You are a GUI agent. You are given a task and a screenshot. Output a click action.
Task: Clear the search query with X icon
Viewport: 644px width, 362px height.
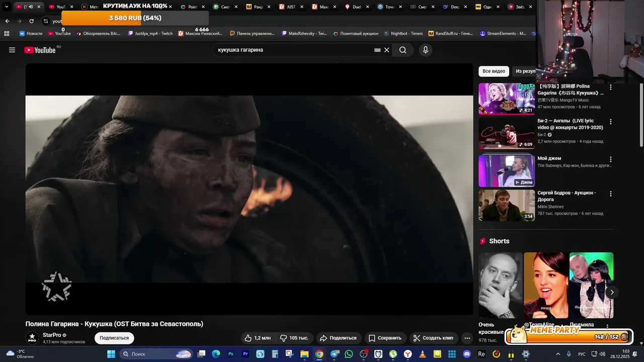pos(387,50)
